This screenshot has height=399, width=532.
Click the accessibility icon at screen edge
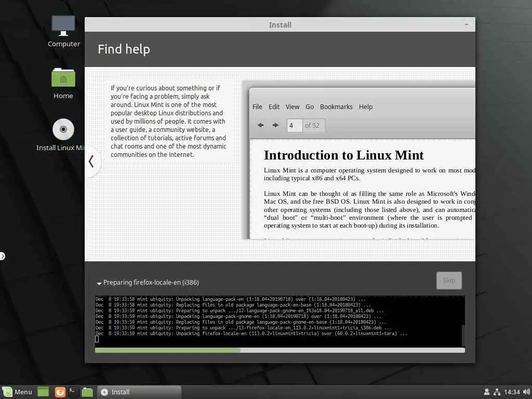click(2, 256)
